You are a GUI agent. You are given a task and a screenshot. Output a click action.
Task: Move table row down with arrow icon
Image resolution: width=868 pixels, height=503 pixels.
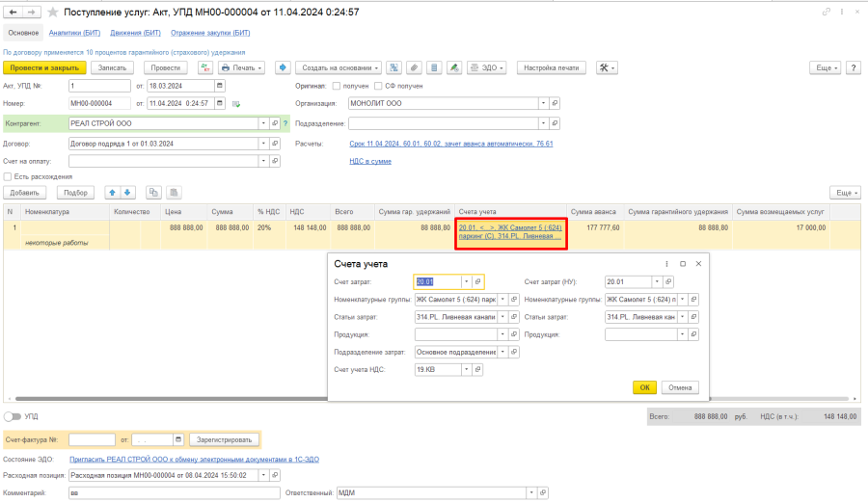click(127, 193)
